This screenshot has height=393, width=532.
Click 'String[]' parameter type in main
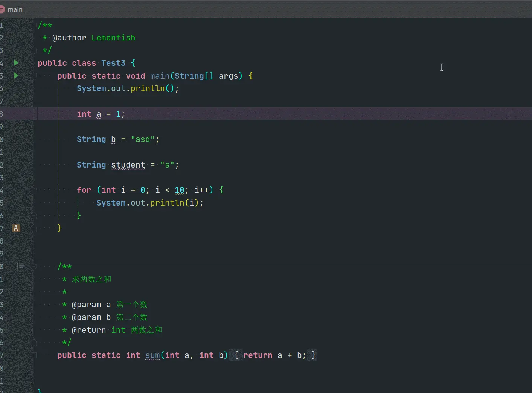point(194,76)
